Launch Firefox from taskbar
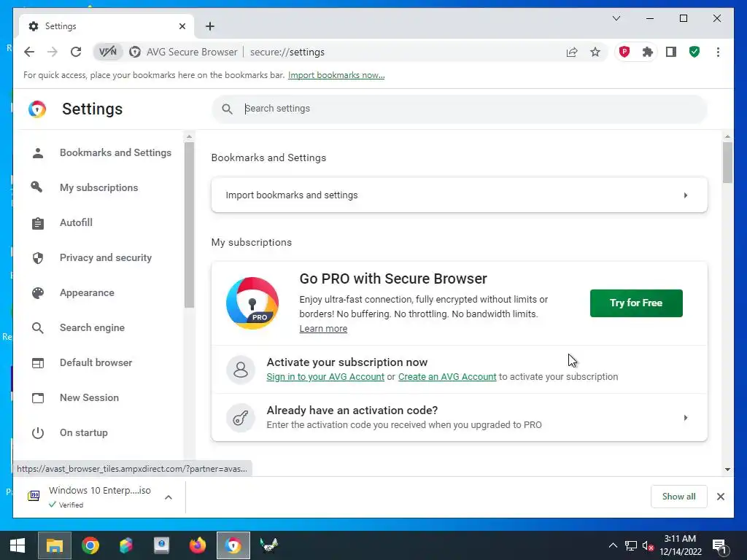 point(198,545)
